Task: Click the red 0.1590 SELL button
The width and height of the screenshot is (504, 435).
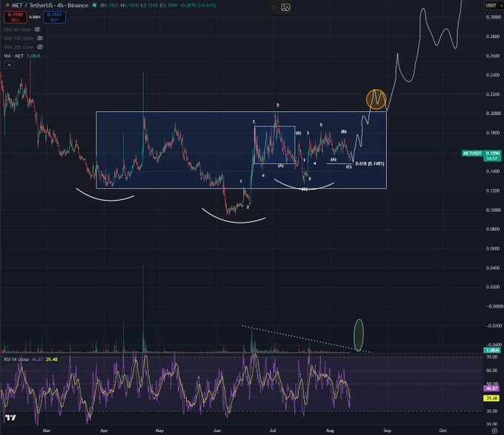Action: point(16,17)
